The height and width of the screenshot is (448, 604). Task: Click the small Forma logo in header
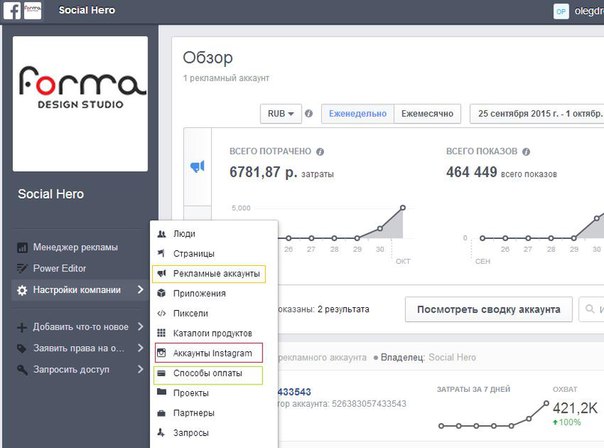pyautogui.click(x=33, y=10)
